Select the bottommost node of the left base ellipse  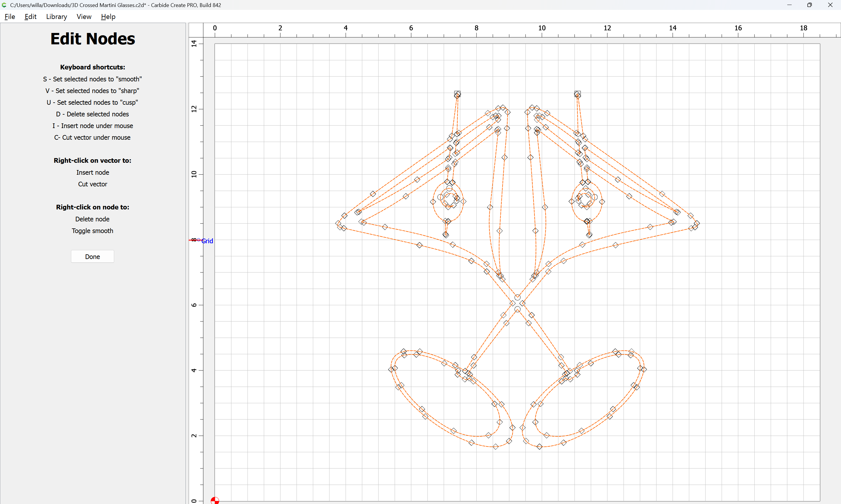(x=495, y=446)
